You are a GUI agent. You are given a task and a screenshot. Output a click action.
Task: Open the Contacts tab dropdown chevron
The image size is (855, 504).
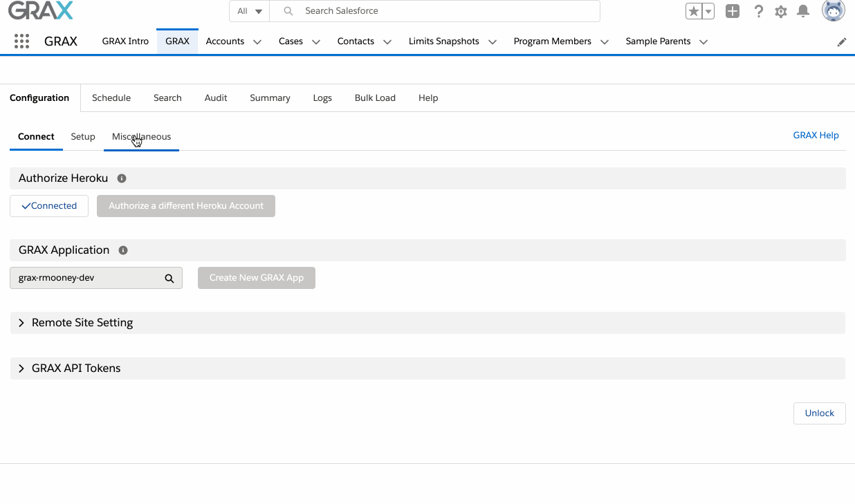coord(387,41)
